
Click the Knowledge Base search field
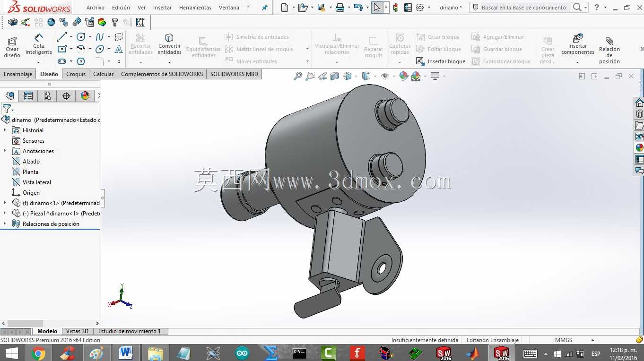tap(524, 8)
